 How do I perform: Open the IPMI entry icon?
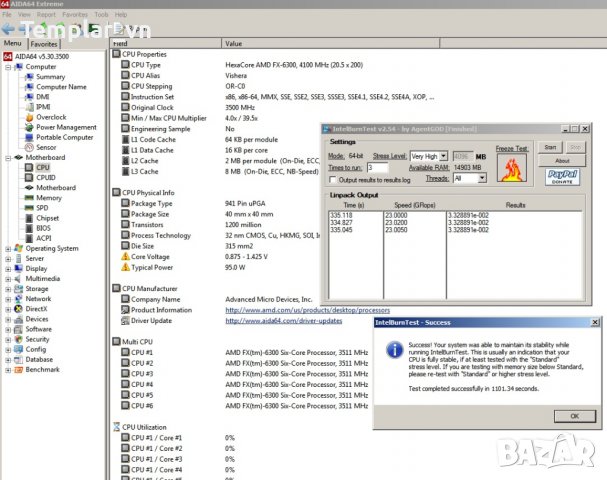coord(29,107)
